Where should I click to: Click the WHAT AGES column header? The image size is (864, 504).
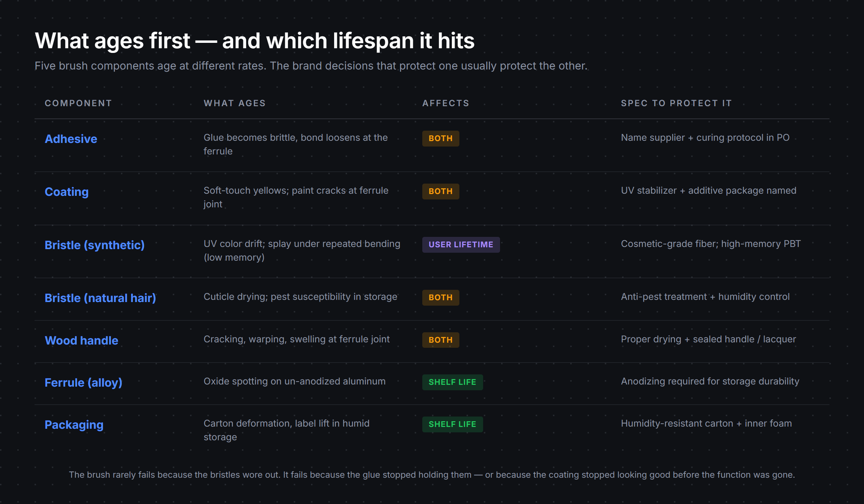[235, 103]
